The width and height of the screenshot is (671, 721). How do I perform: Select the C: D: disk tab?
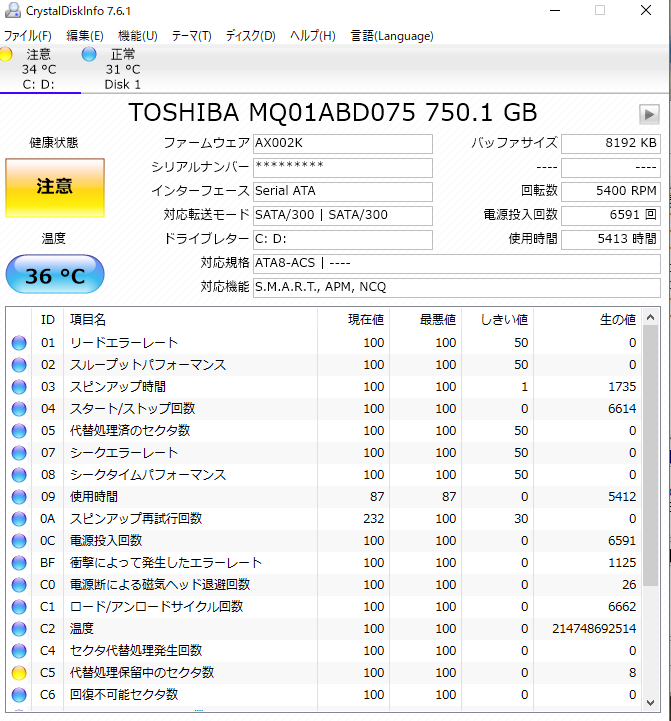coord(40,69)
